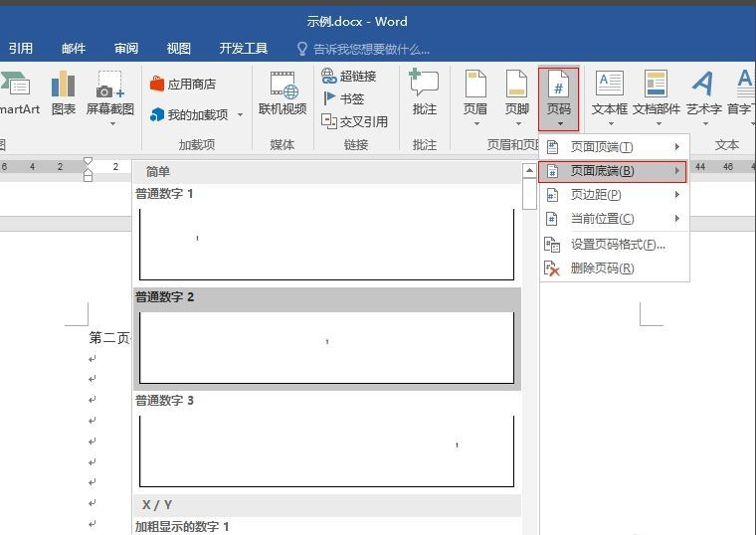Add a 批注 comment
The width and height of the screenshot is (756, 535).
click(425, 94)
